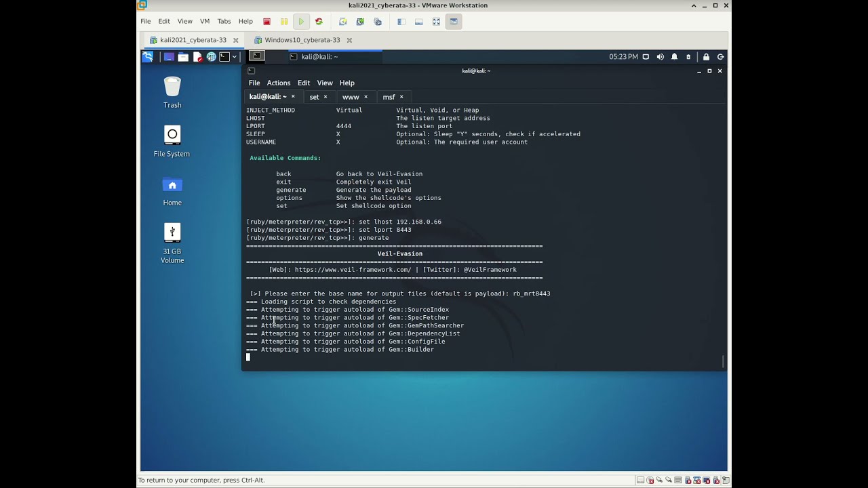
Task: Launch the web browser globe icon in Kali panel
Action: coord(211,57)
